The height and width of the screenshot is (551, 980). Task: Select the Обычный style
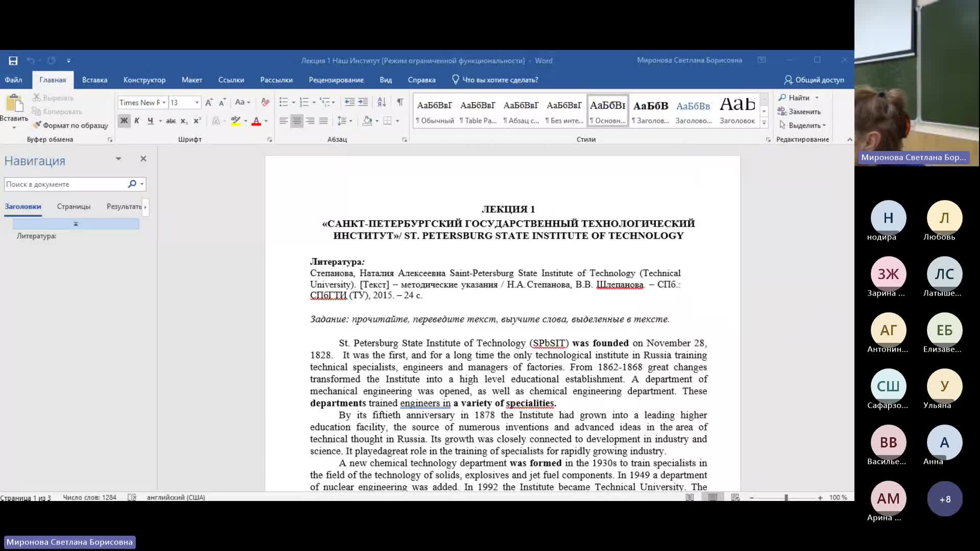tap(435, 111)
